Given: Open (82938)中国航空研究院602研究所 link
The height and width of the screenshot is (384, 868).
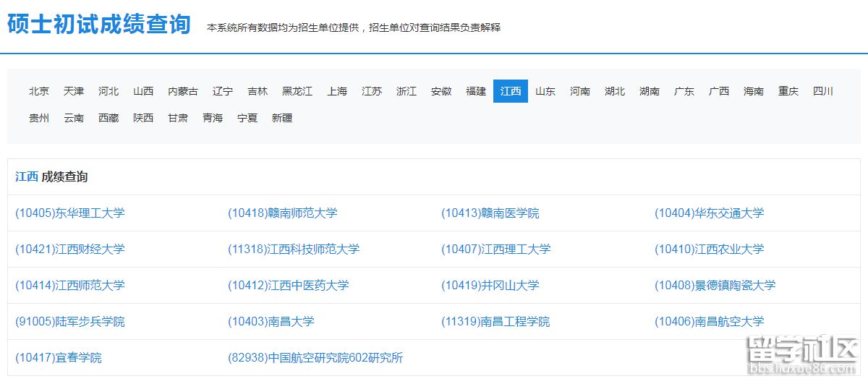Looking at the screenshot, I should [x=315, y=357].
